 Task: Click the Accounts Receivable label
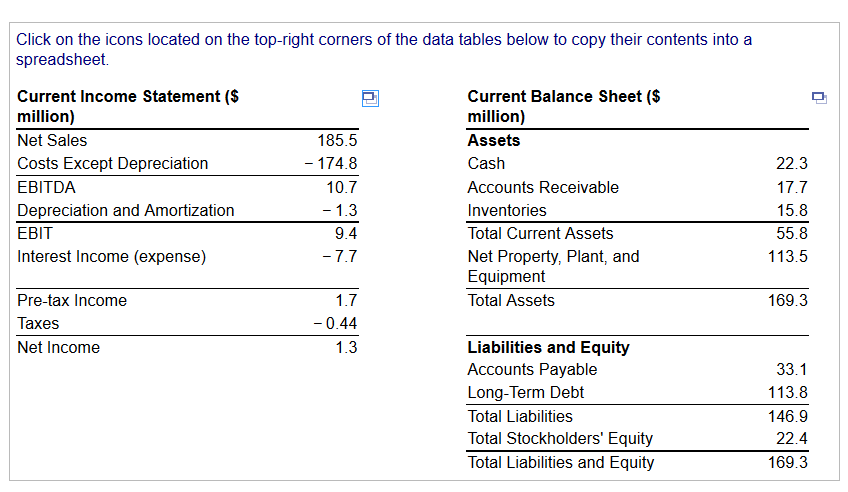pyautogui.click(x=543, y=187)
